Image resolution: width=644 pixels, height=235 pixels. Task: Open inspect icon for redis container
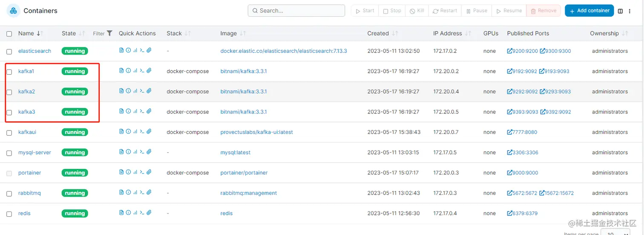[128, 213]
